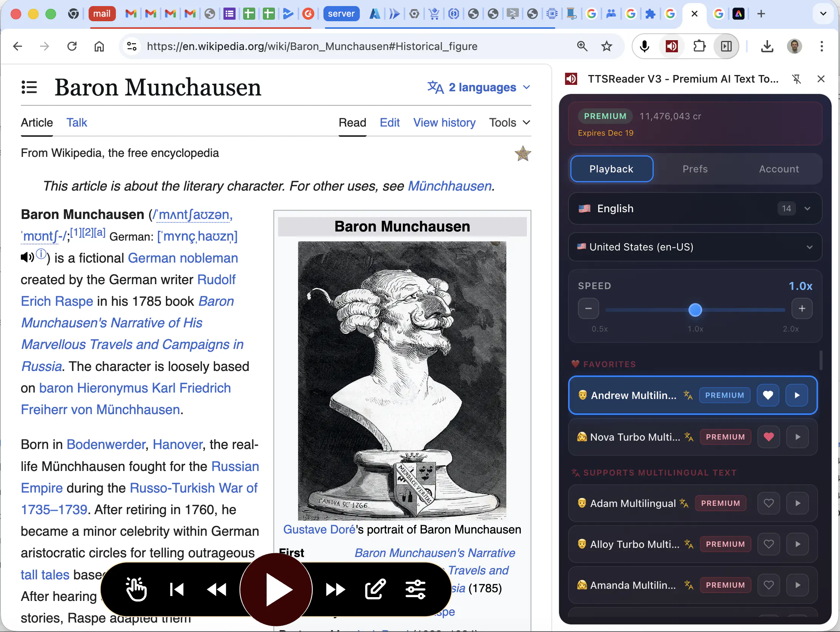
Task: Click the TTSReader extension icon in toolbar
Action: (x=671, y=46)
